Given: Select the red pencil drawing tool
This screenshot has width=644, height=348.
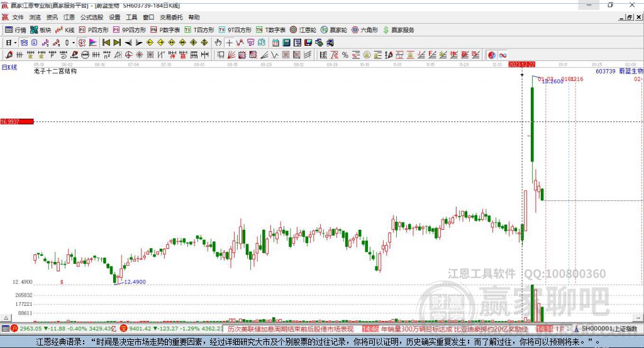Looking at the screenshot, I should coord(9,55).
